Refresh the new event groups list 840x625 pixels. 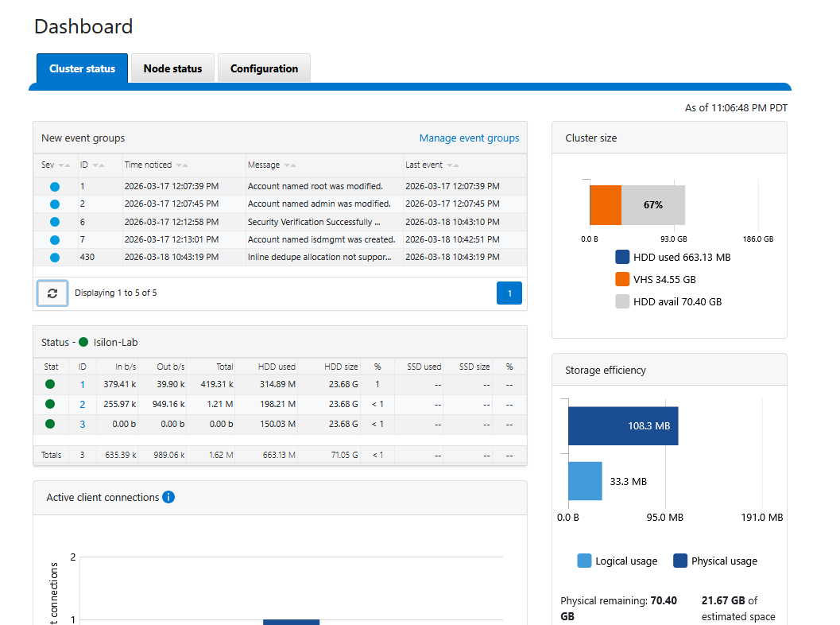pyautogui.click(x=52, y=293)
